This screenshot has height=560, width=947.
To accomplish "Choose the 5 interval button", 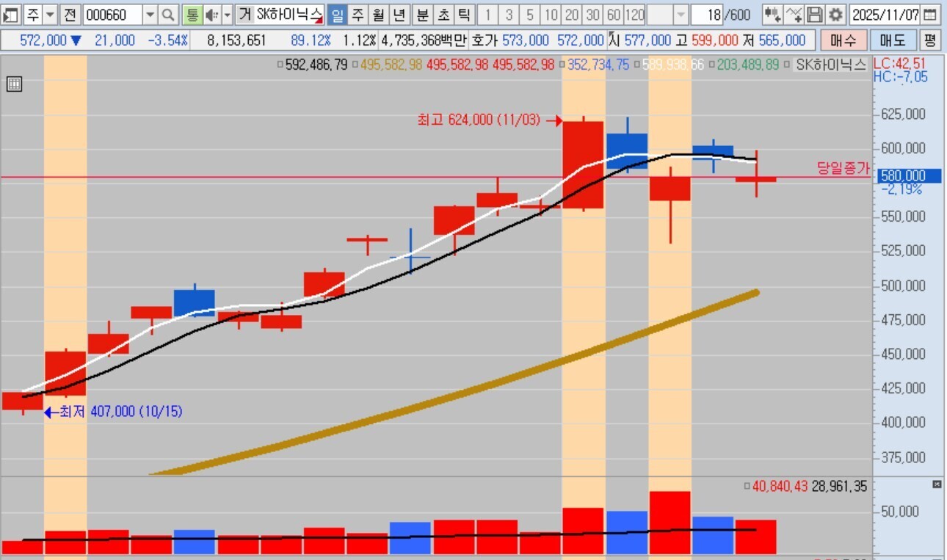I will point(530,15).
